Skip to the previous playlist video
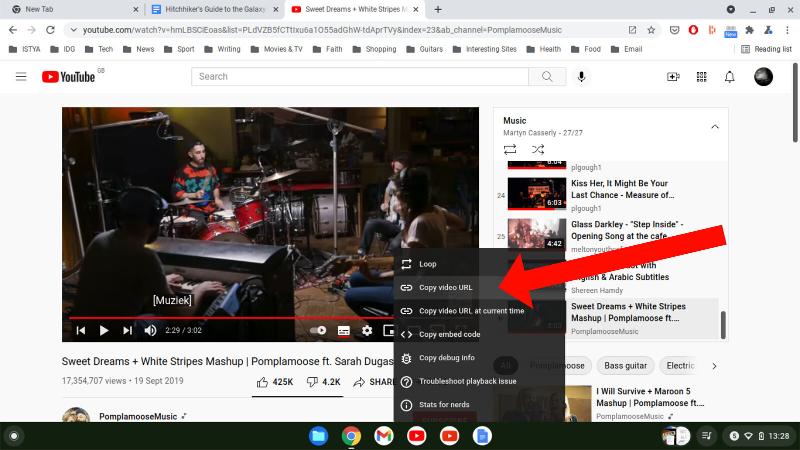 pos(81,331)
